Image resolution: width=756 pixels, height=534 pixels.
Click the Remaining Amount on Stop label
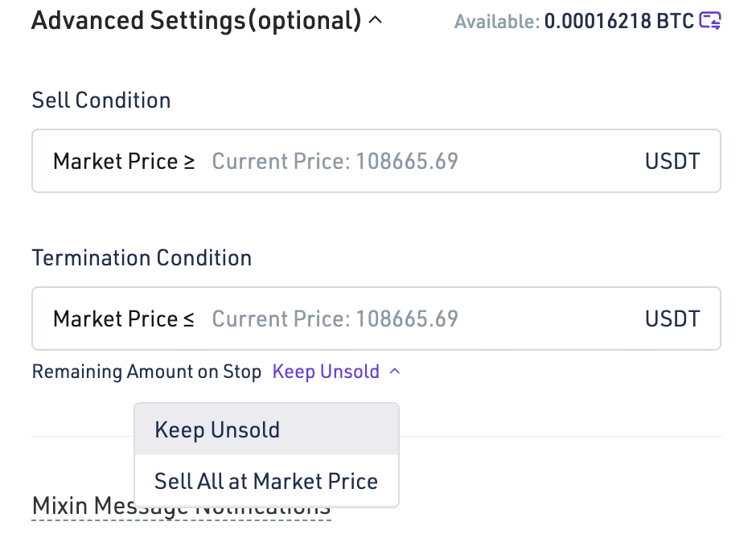pyautogui.click(x=146, y=372)
